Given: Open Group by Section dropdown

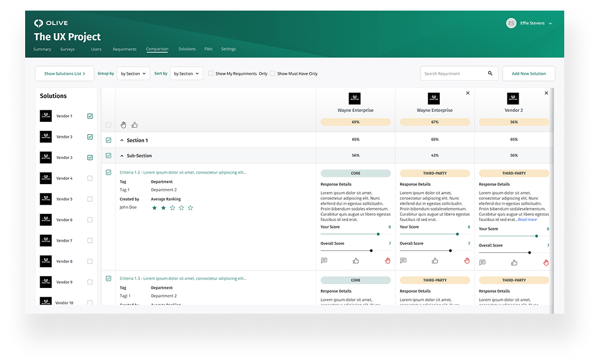Looking at the screenshot, I should point(133,73).
